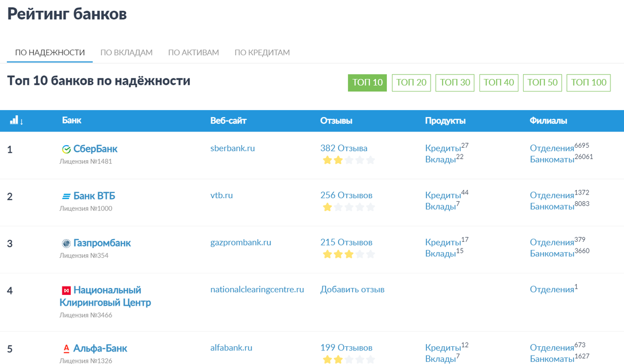This screenshot has height=364, width=624.
Task: Open SberBank's Банкоматы link
Action: click(x=552, y=160)
